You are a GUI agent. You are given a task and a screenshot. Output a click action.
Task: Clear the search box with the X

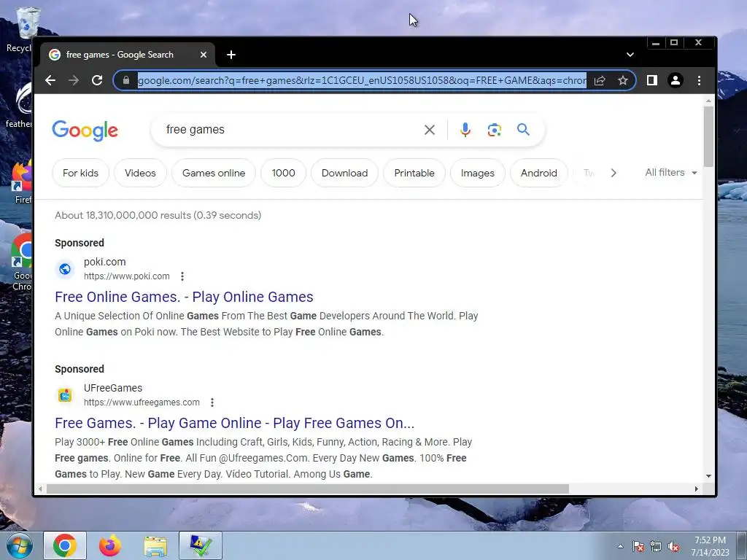click(429, 130)
